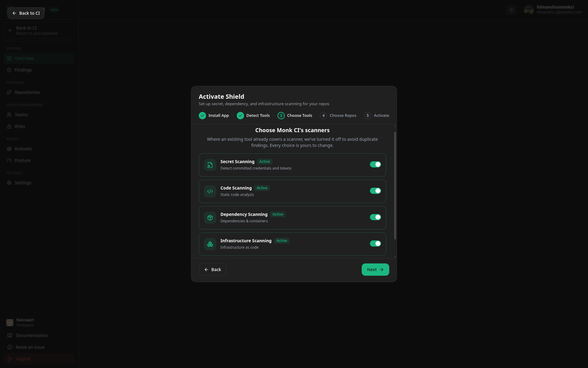Open Risks in the sidebar
588x368 pixels.
pos(39,126)
